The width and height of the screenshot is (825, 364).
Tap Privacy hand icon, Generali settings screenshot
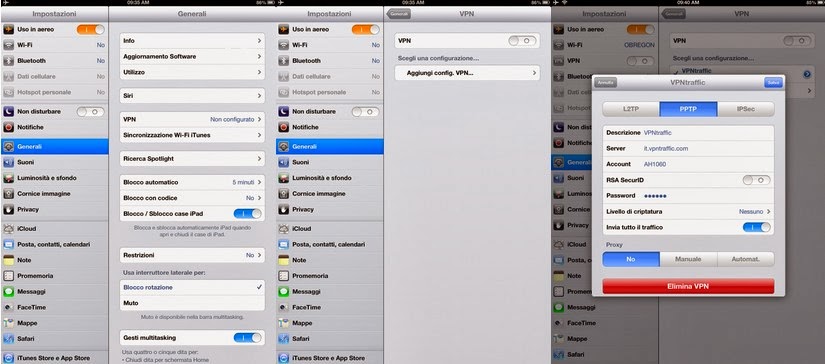pos(8,209)
